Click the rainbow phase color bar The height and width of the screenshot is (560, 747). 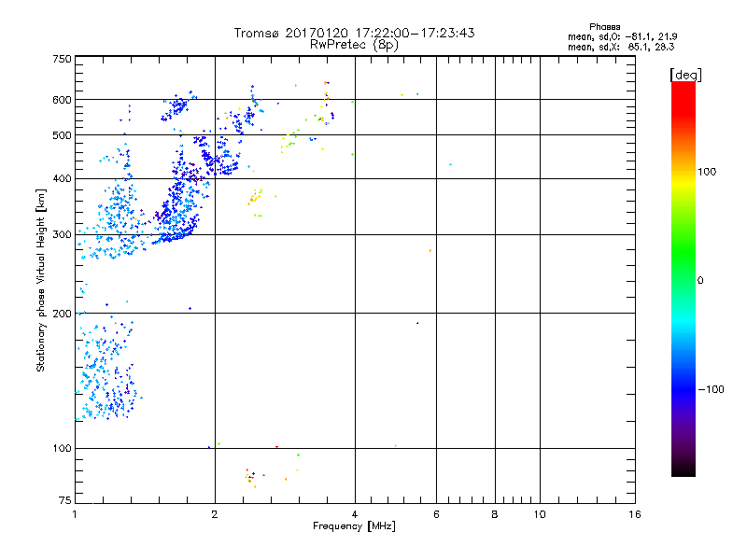pos(684,279)
